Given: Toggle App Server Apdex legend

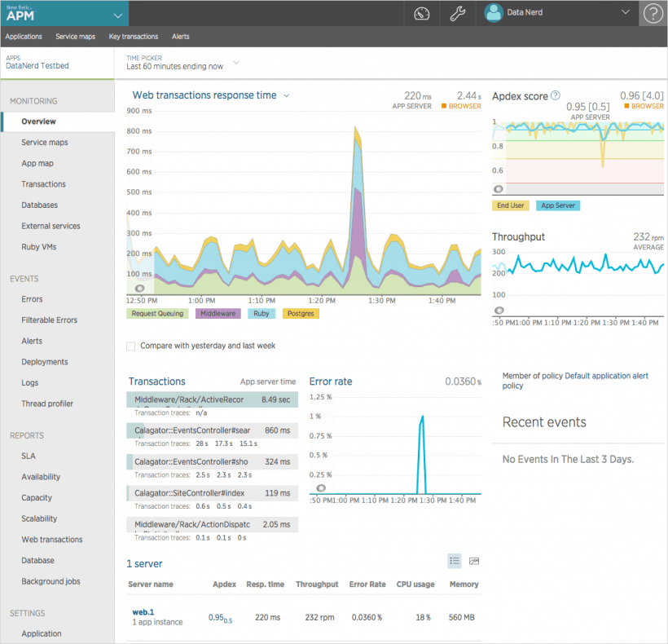Looking at the screenshot, I should coord(558,205).
